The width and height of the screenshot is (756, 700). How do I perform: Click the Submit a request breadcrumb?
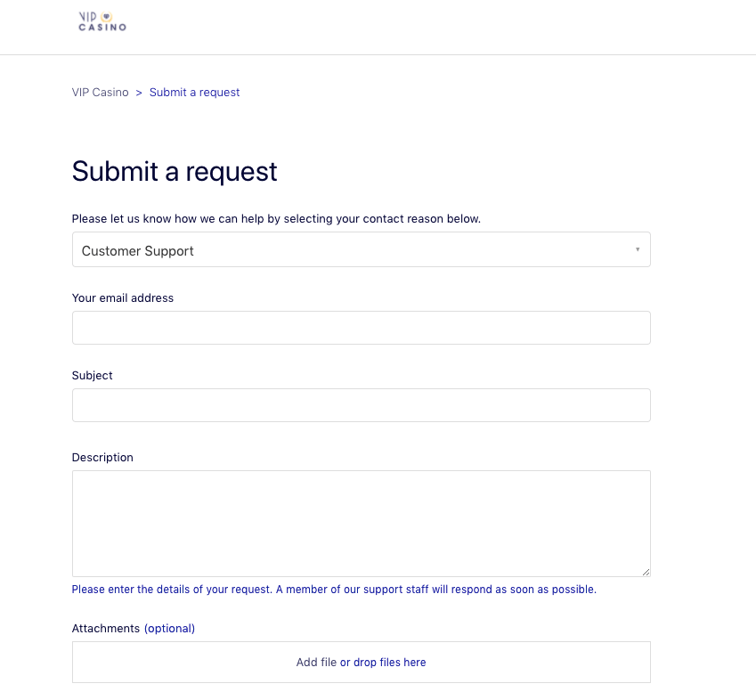point(194,93)
